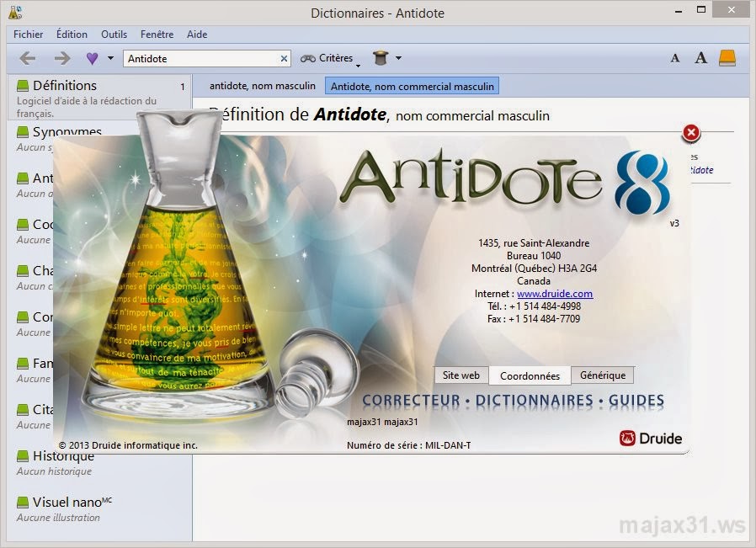Click the Aucune illustration text
756x548 pixels.
click(58, 518)
